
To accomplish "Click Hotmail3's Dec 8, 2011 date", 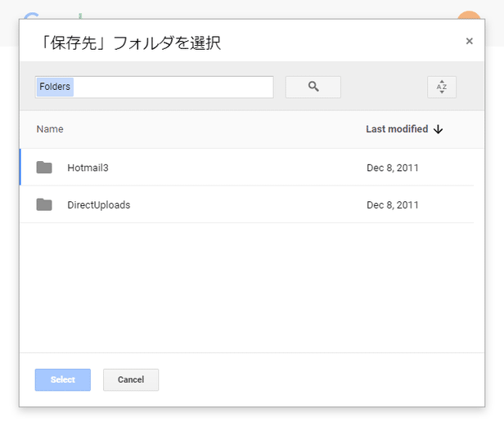I will (393, 168).
